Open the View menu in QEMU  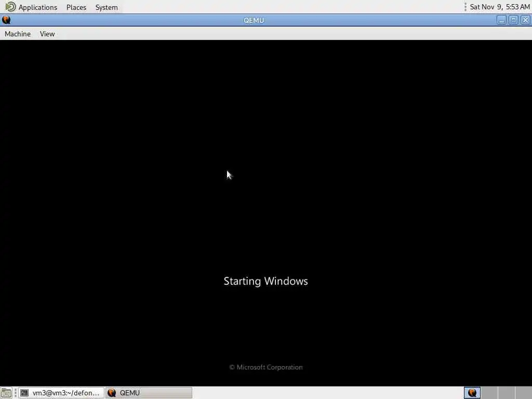pyautogui.click(x=47, y=34)
